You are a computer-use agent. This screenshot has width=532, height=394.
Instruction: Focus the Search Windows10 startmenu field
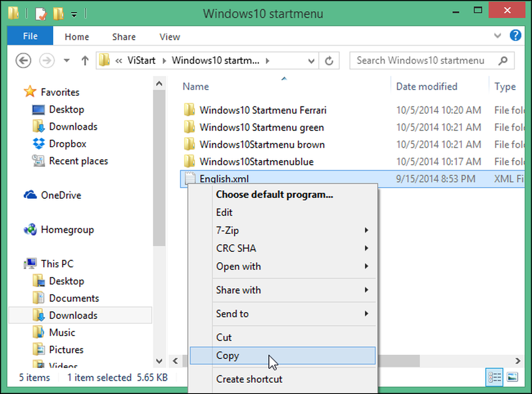pos(432,61)
